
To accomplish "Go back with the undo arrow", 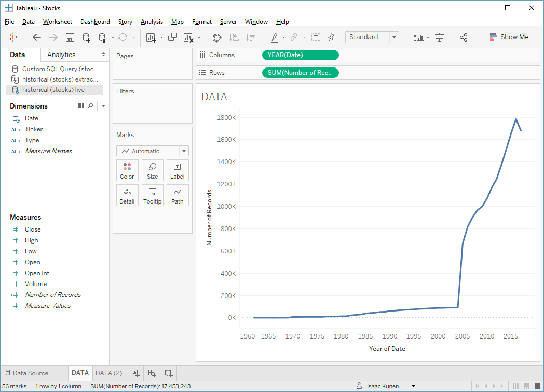I will (x=36, y=37).
